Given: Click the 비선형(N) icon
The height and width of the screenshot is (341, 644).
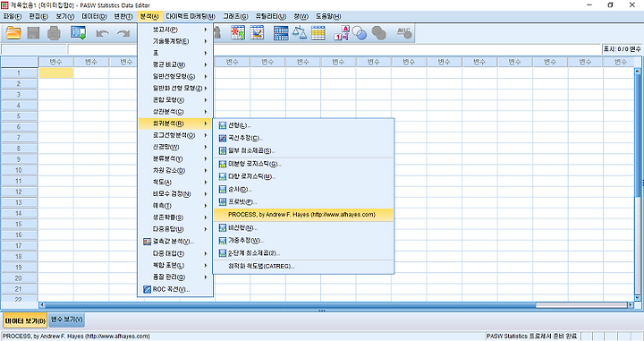Looking at the screenshot, I should [223, 227].
